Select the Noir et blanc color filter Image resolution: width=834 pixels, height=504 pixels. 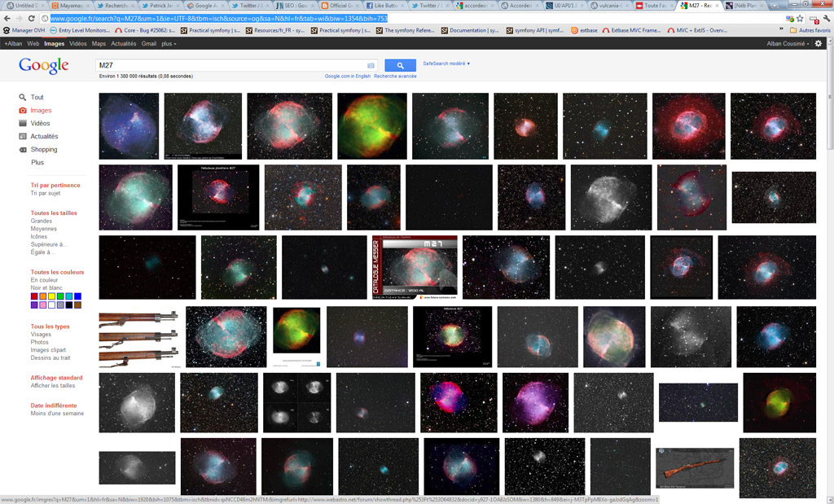[x=45, y=288]
